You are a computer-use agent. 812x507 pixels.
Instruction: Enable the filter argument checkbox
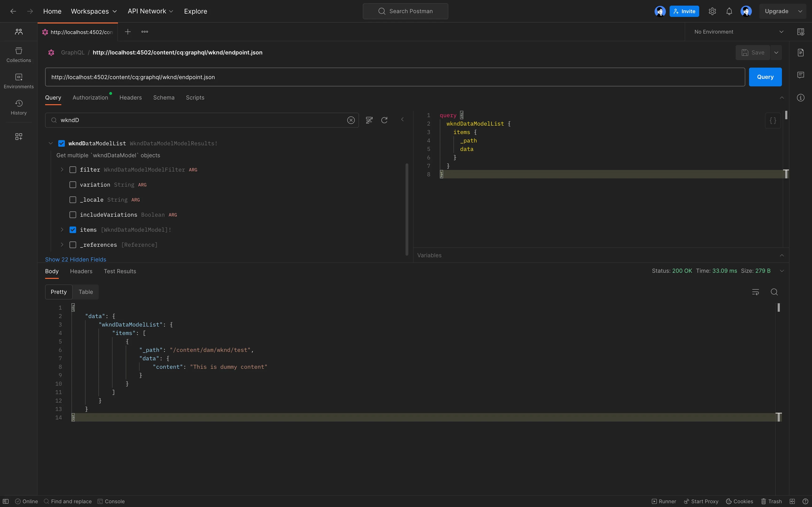pos(73,170)
